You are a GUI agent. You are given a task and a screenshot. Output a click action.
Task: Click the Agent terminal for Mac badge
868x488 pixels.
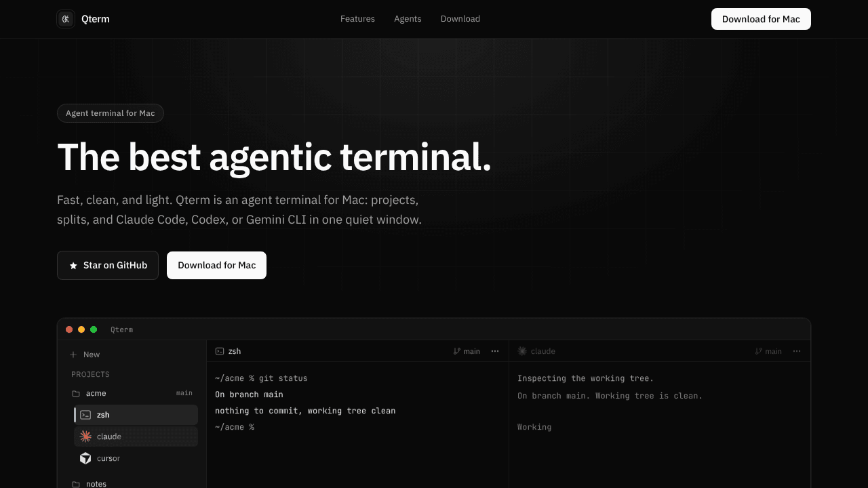(x=111, y=113)
